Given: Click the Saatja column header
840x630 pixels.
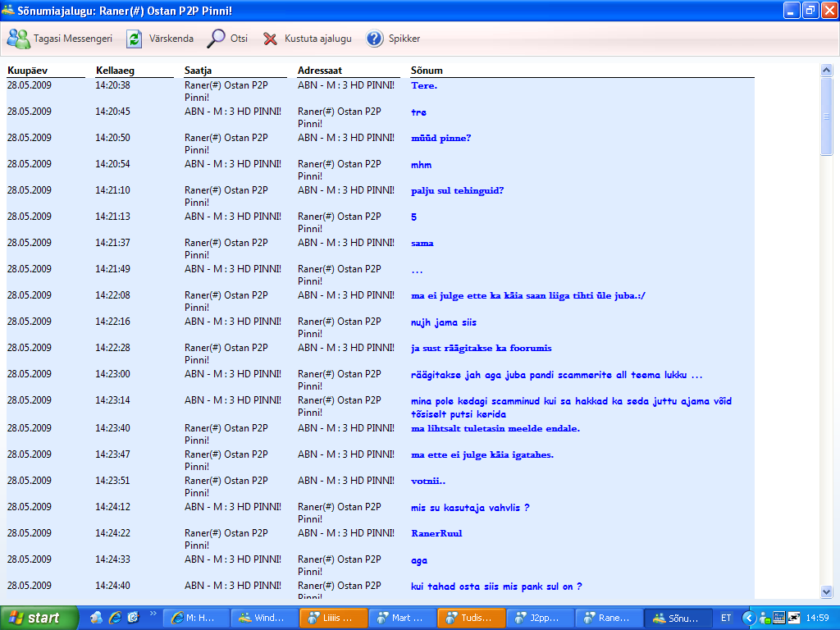Looking at the screenshot, I should coord(199,71).
